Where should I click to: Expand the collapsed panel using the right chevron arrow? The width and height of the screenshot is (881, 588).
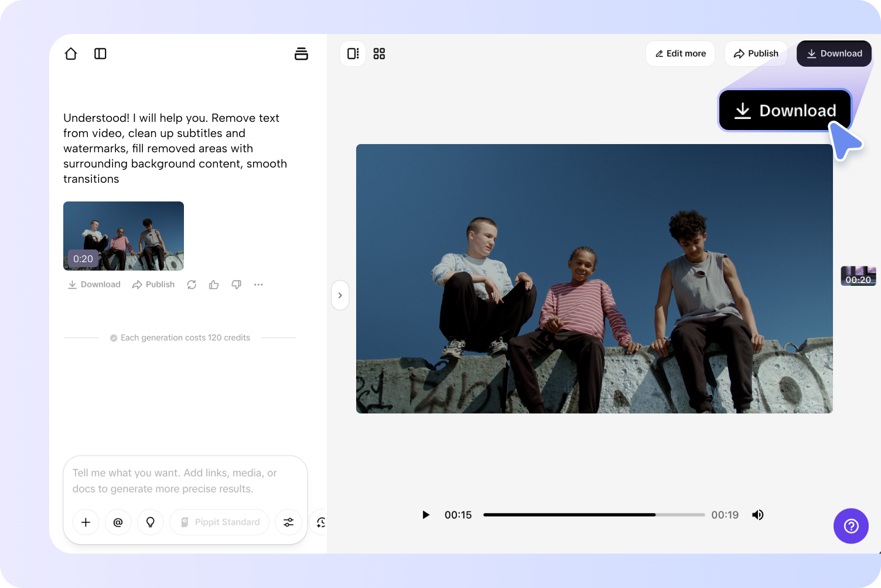pos(340,295)
